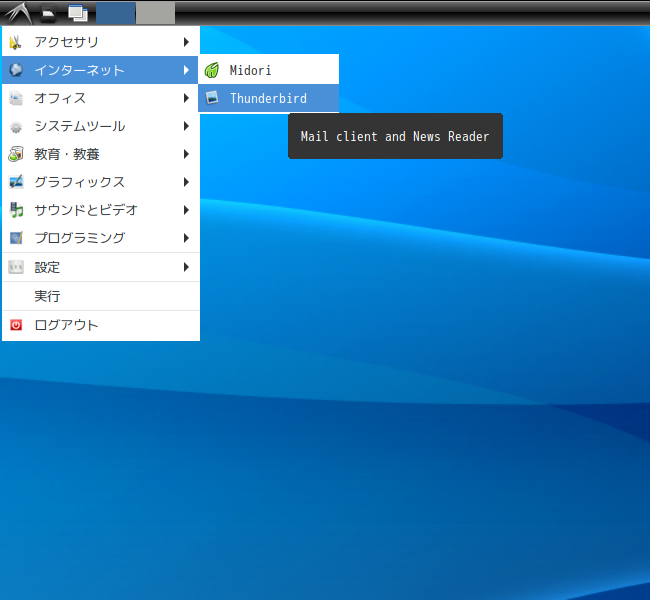Click the アクセサリ scissors icon

click(16, 42)
